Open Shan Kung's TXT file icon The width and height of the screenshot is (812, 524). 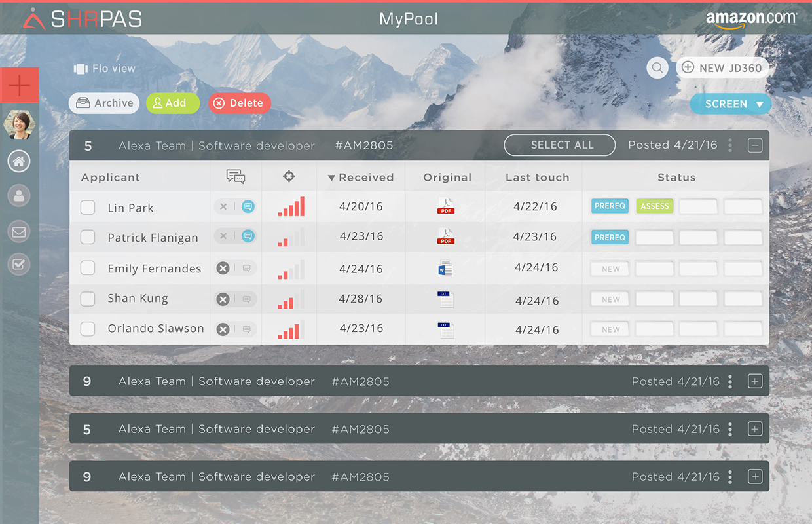(446, 299)
